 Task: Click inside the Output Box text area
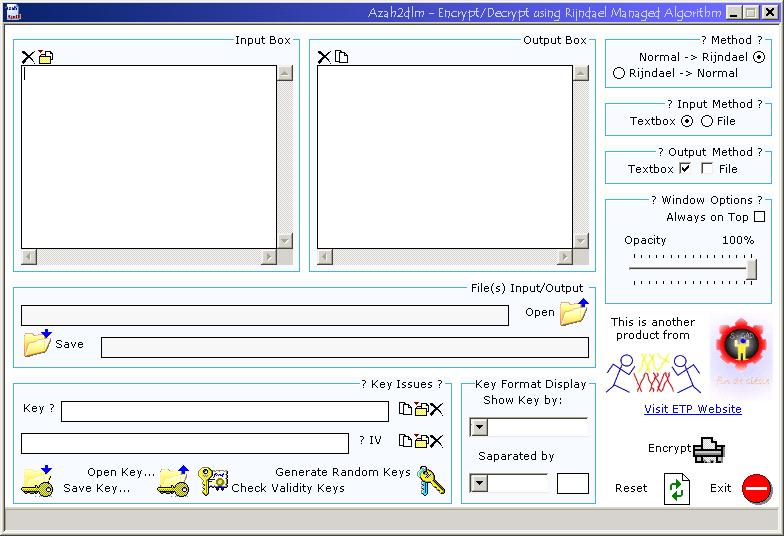tap(445, 157)
